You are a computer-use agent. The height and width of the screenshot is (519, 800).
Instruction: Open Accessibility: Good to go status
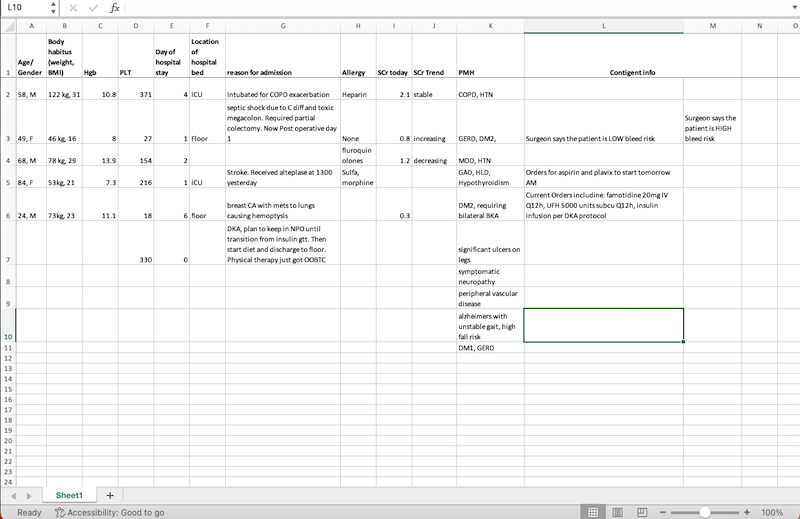(110, 512)
